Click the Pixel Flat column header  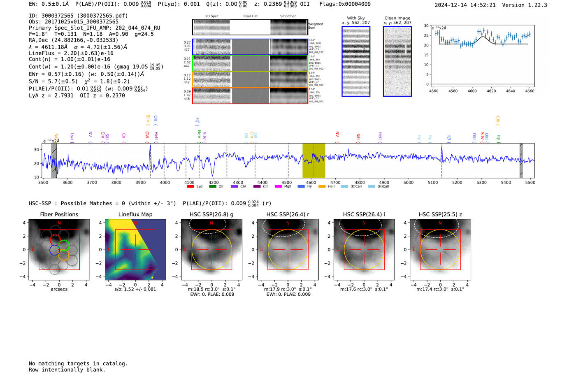(x=250, y=16)
